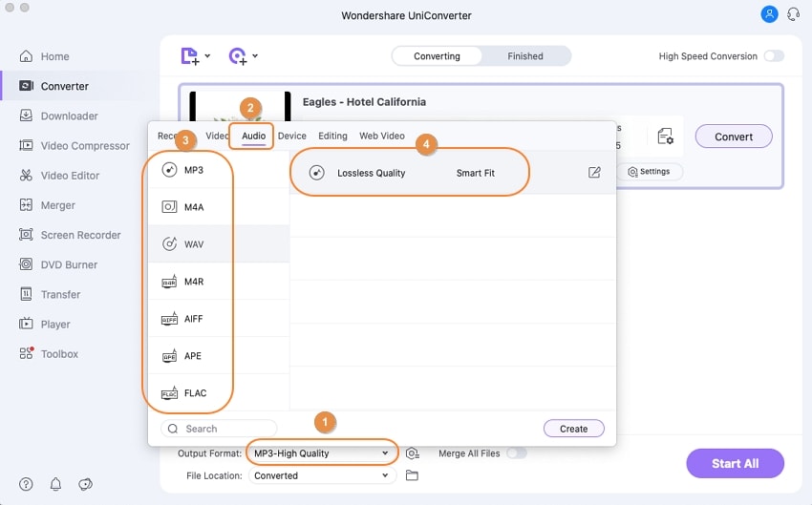Select the M4A audio format
Image resolution: width=812 pixels, height=505 pixels.
(x=219, y=207)
